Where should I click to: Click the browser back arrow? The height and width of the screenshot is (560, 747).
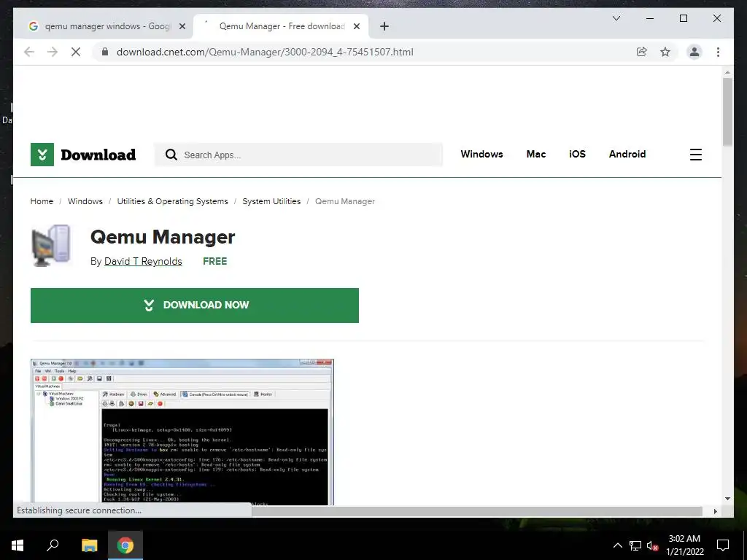pos(29,52)
